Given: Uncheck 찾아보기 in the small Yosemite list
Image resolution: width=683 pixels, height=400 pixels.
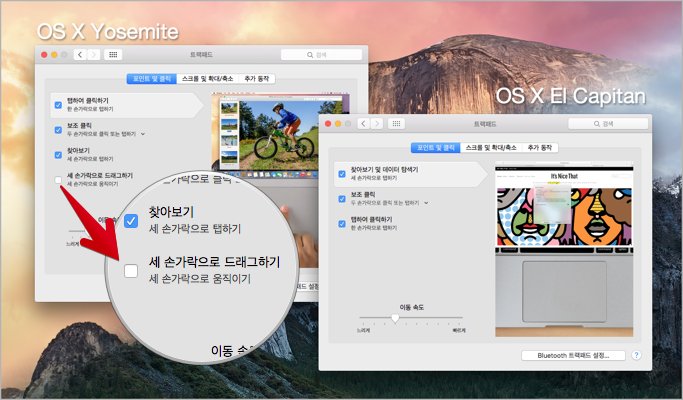Looking at the screenshot, I should (x=58, y=155).
